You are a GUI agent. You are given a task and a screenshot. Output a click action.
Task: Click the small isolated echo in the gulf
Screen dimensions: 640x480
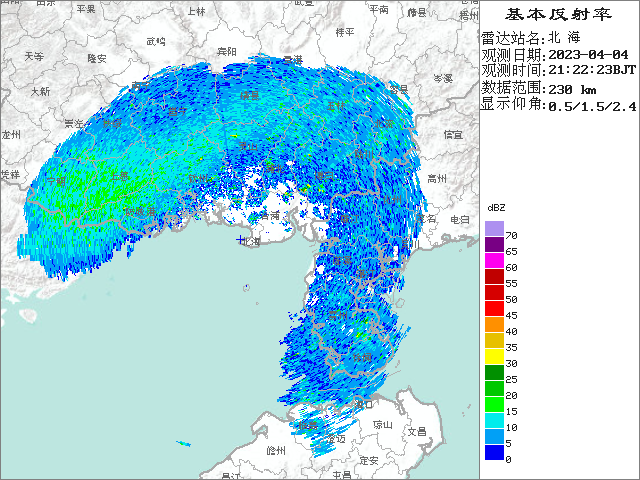(x=183, y=443)
